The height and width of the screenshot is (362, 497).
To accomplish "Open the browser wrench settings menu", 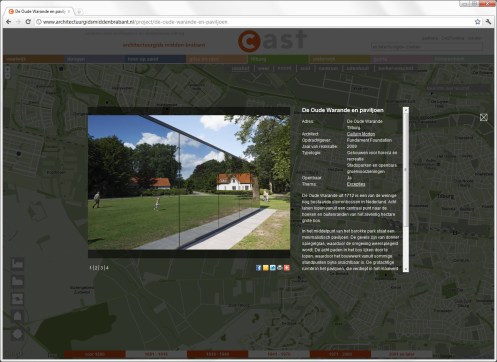I will (x=488, y=22).
